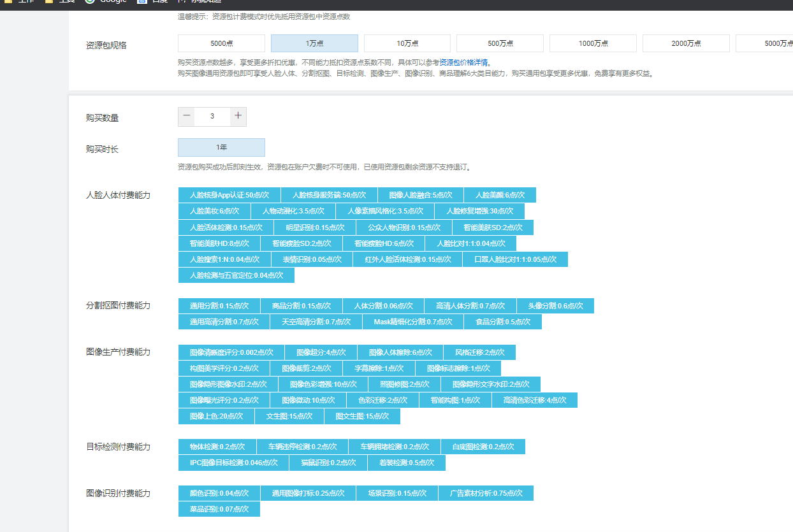This screenshot has width=793, height=532.
Task: Select the 1000万点 resource pack size
Action: [593, 43]
